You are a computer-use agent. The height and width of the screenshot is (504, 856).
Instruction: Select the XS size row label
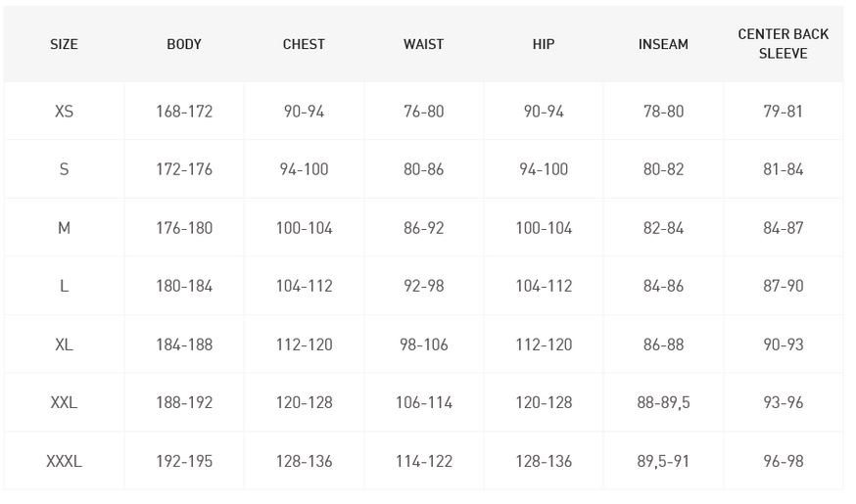[x=64, y=112]
